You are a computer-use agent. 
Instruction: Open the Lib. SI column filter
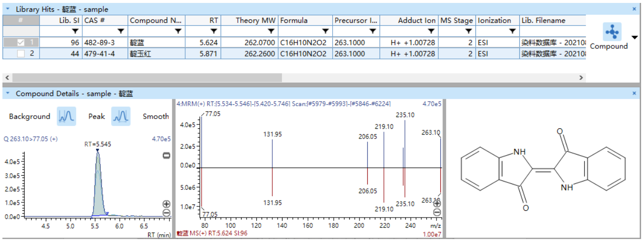click(75, 31)
